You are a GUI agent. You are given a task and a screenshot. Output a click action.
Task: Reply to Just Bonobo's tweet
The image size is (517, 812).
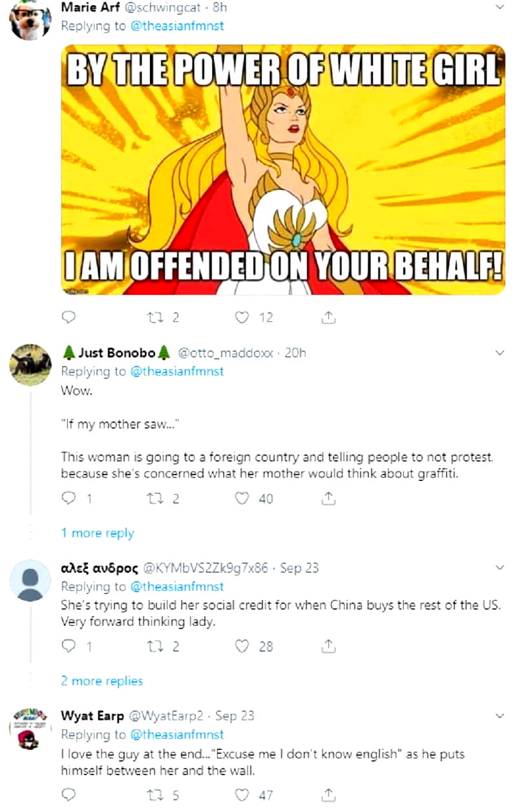[x=69, y=498]
